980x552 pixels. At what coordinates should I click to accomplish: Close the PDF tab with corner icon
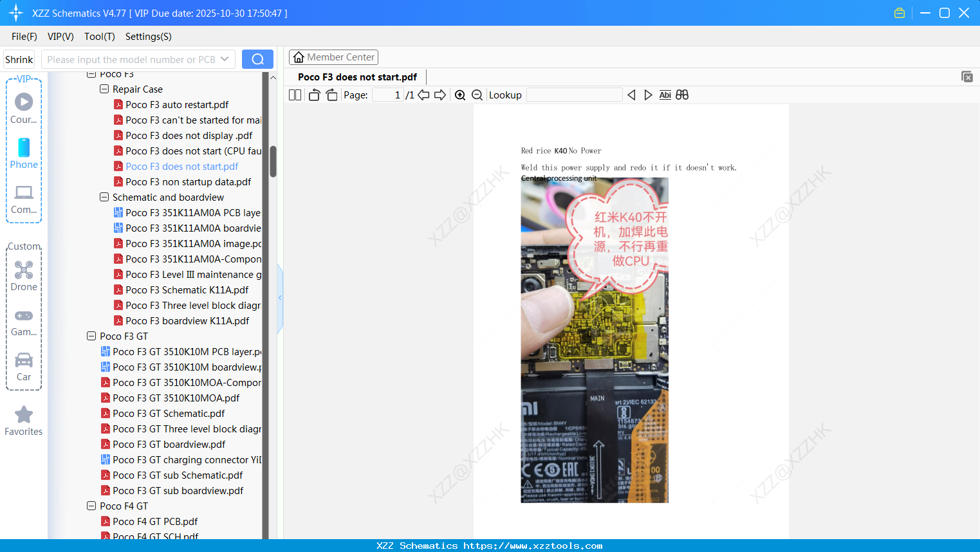pos(967,77)
